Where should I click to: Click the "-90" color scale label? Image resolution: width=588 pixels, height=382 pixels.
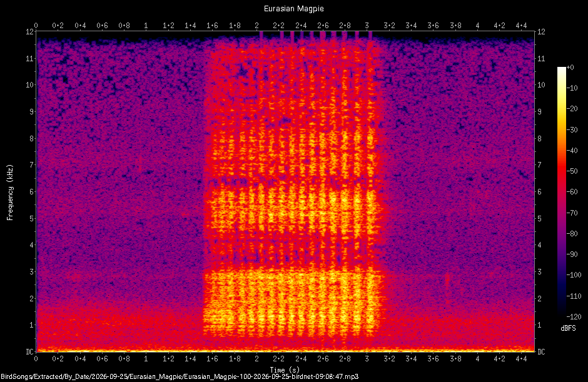pyautogui.click(x=572, y=254)
